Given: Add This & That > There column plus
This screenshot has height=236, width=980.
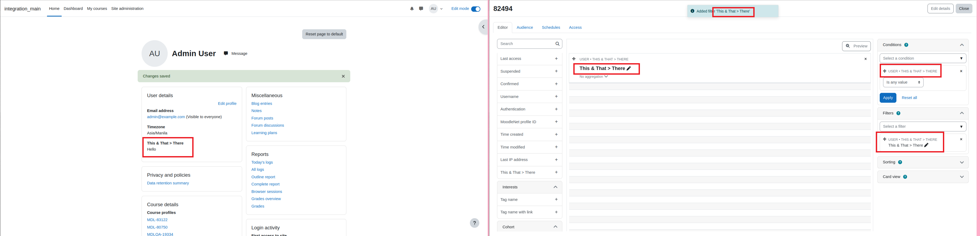Looking at the screenshot, I should coord(556,173).
